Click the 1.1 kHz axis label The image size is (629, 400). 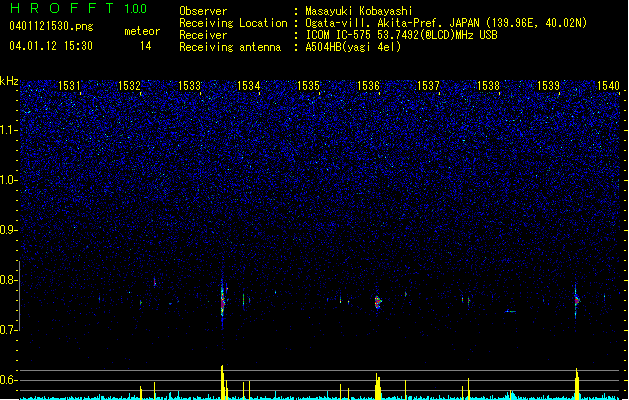point(8,130)
